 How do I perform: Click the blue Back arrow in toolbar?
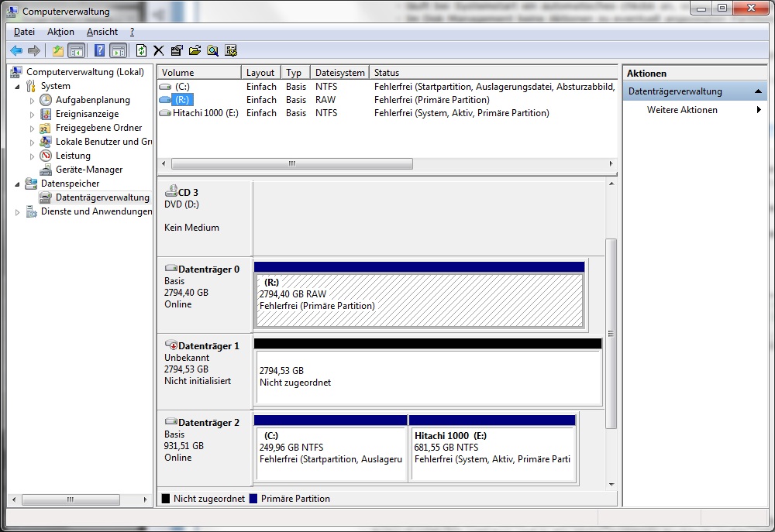coord(16,50)
